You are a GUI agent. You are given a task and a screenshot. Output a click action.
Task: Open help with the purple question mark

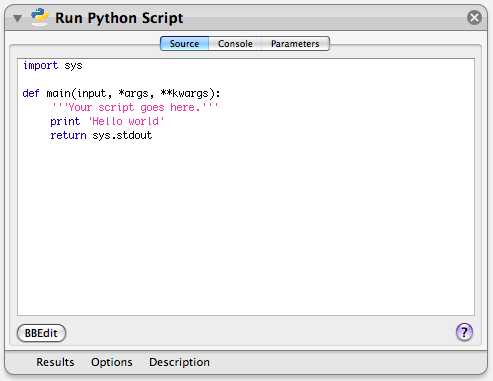(464, 332)
